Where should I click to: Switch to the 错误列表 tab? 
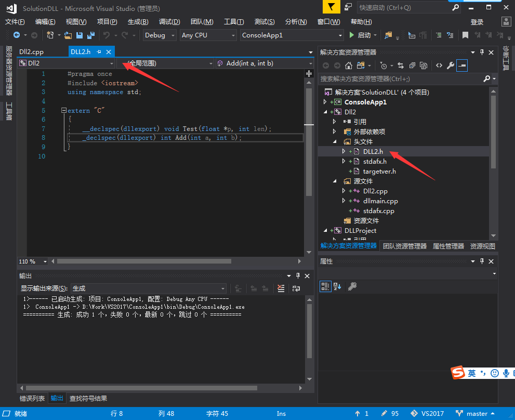[32, 398]
